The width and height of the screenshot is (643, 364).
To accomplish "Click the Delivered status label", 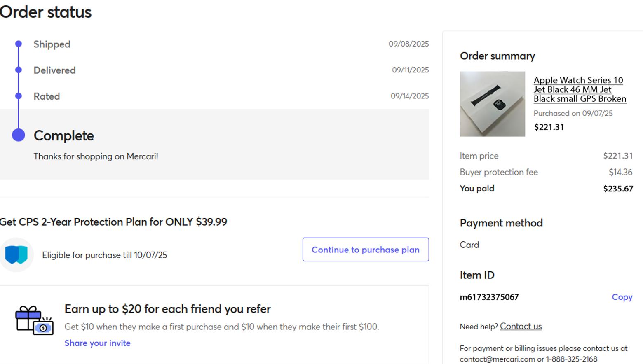I will tap(54, 70).
